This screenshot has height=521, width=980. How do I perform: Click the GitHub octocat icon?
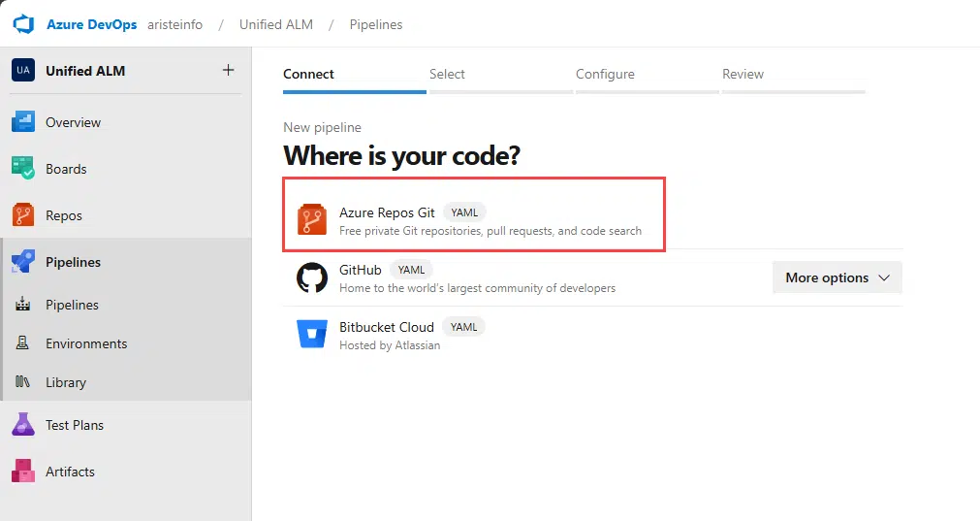click(x=312, y=277)
